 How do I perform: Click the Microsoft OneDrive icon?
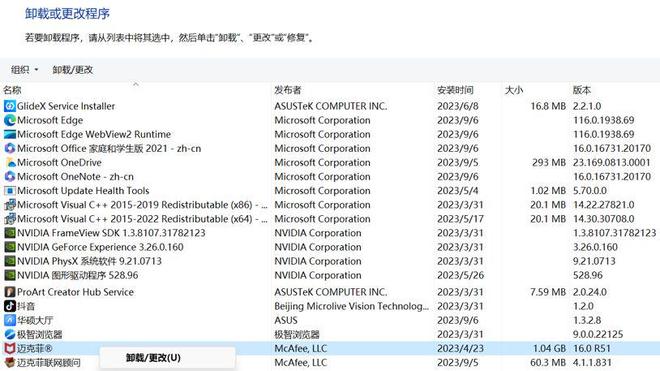pos(10,163)
